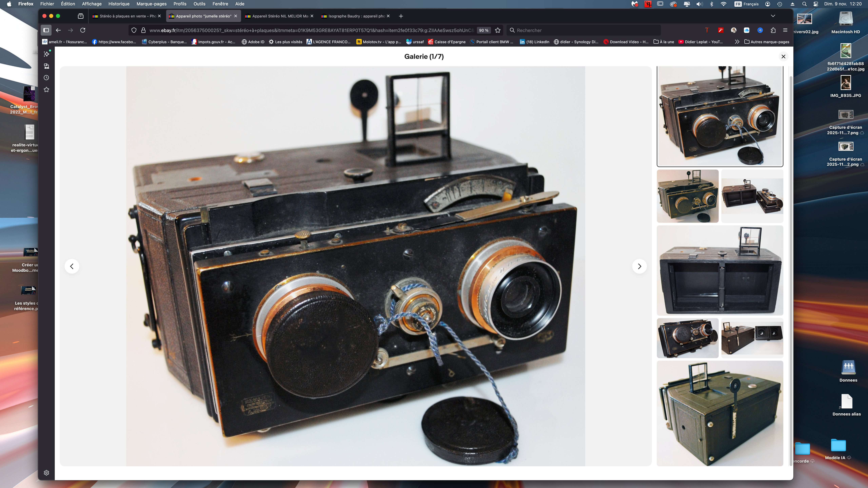Close the Galerie overlay with X

783,57
